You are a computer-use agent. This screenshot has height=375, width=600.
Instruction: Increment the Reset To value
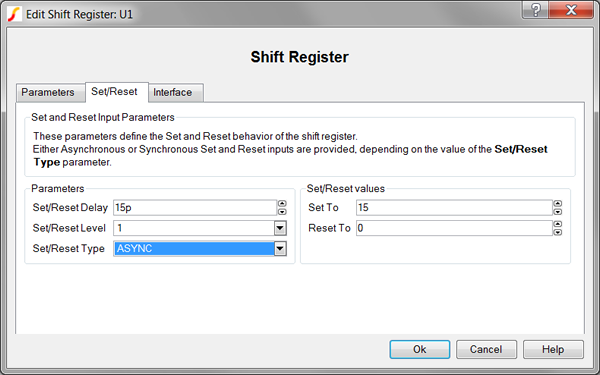[x=558, y=224]
